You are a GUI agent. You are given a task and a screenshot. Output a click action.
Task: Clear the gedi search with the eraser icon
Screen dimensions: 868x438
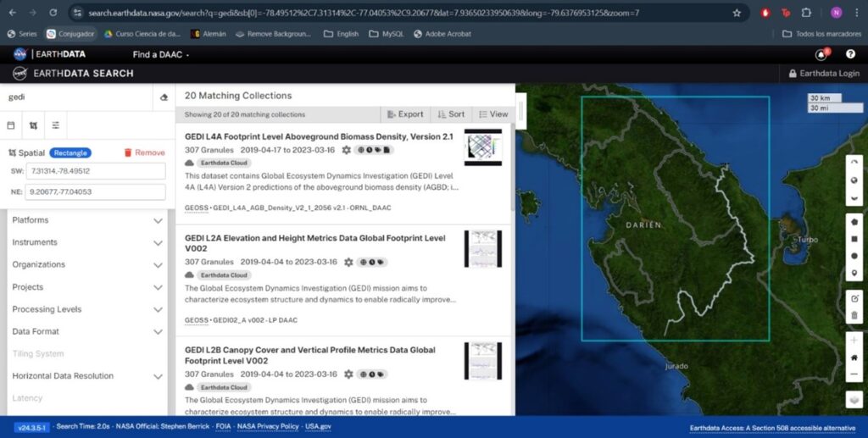(x=164, y=97)
